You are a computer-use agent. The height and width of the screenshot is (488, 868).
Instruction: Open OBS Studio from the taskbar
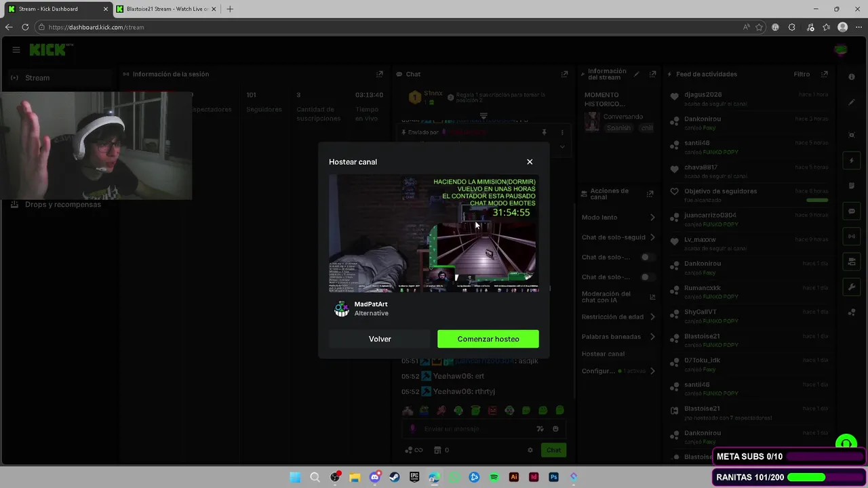(335, 477)
